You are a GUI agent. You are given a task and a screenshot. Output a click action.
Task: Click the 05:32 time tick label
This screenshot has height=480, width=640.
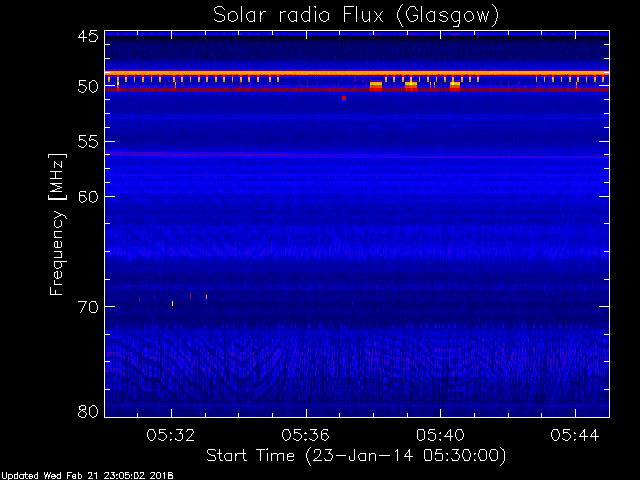tap(171, 435)
